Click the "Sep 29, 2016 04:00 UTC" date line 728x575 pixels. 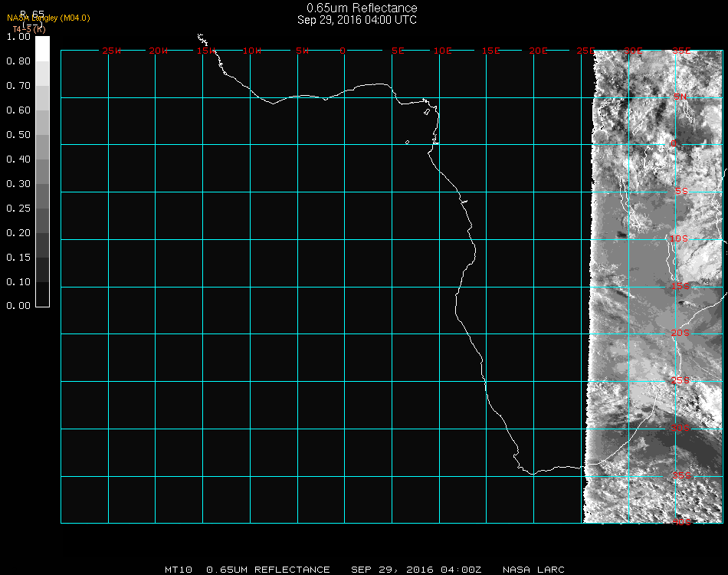(357, 20)
